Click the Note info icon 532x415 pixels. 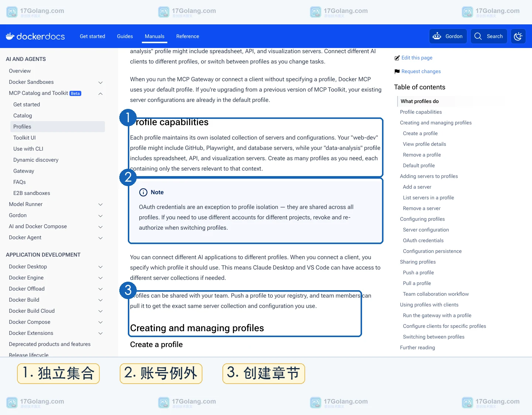pyautogui.click(x=143, y=192)
